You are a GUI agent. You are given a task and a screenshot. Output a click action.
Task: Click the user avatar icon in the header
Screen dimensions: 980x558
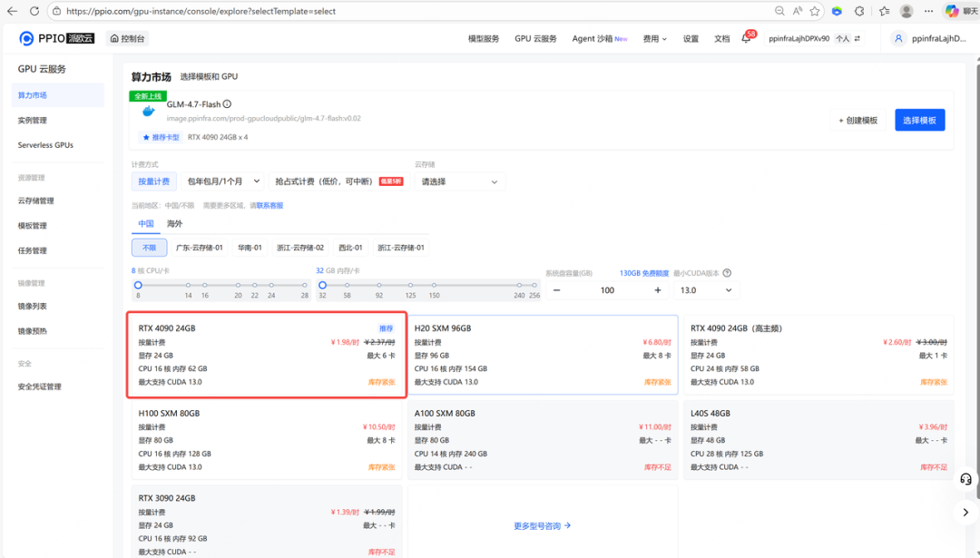(898, 39)
